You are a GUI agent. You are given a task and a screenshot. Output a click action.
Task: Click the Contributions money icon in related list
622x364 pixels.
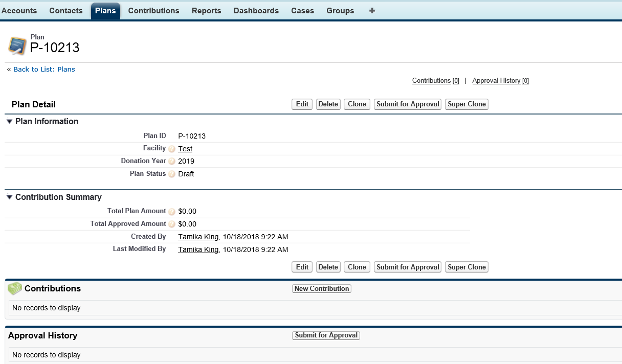[x=15, y=289]
